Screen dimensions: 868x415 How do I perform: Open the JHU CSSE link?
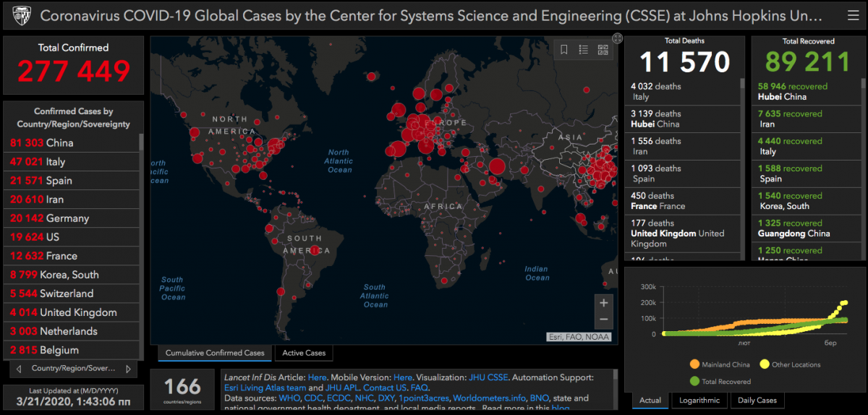488,377
